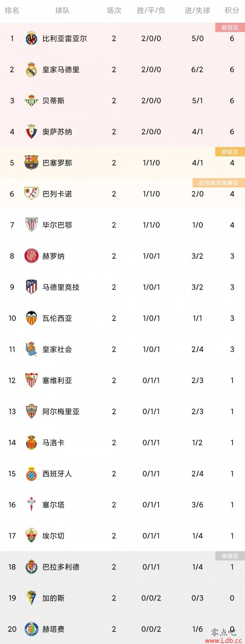Click the 积分 points column header
This screenshot has width=245, height=644.
232,10
